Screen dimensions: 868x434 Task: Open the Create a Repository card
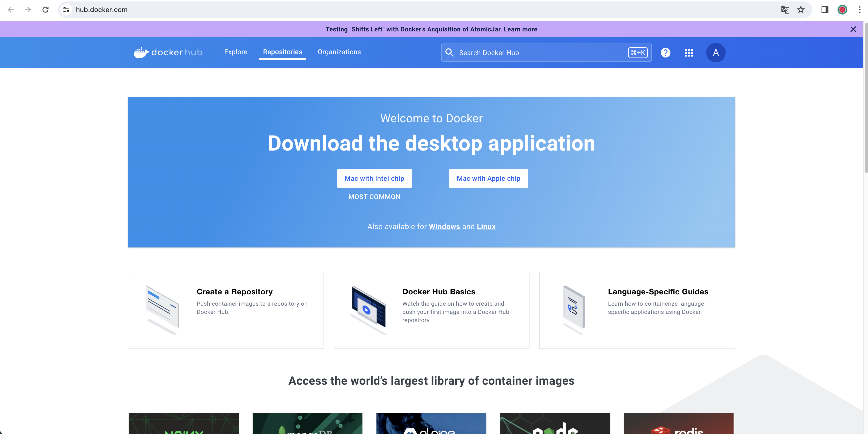click(x=226, y=310)
